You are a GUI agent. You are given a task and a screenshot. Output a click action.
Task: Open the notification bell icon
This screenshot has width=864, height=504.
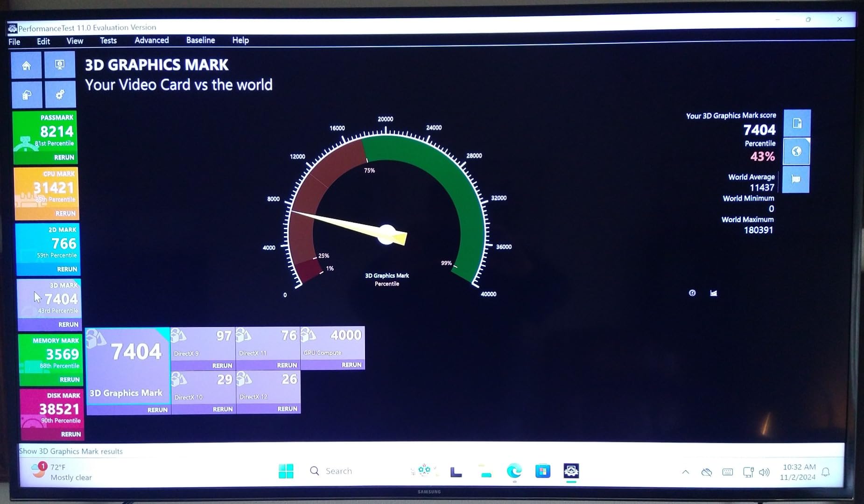826,472
